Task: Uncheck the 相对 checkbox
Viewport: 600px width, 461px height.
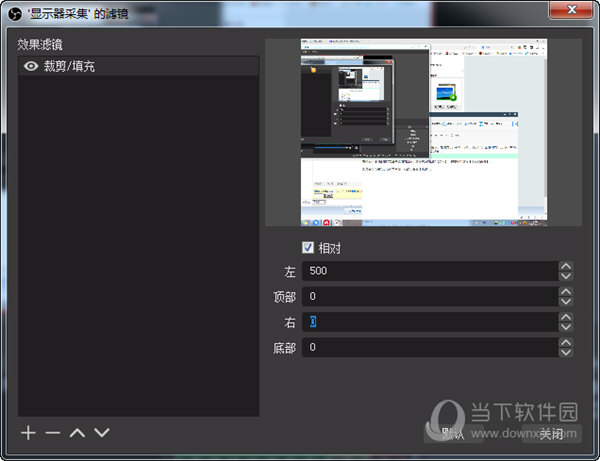Action: coord(308,248)
